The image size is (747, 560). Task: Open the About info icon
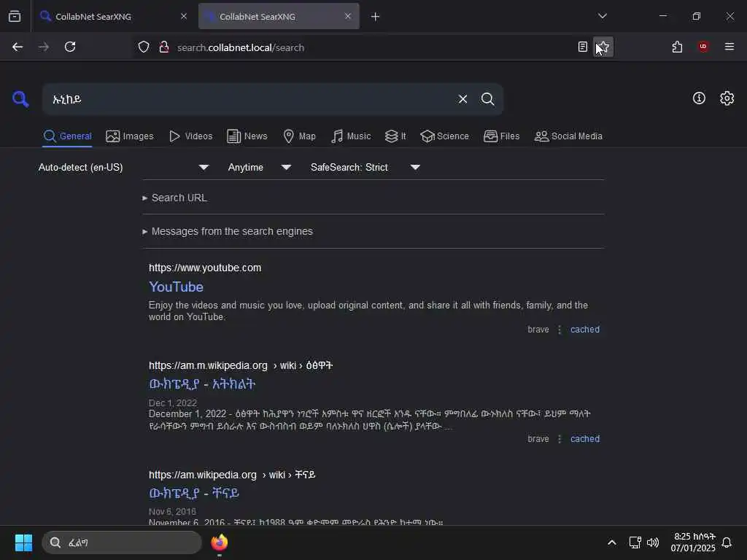tap(699, 98)
